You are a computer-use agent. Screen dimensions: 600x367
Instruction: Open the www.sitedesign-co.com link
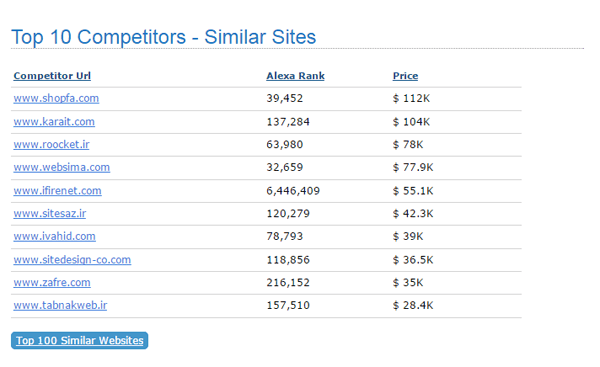tap(72, 259)
